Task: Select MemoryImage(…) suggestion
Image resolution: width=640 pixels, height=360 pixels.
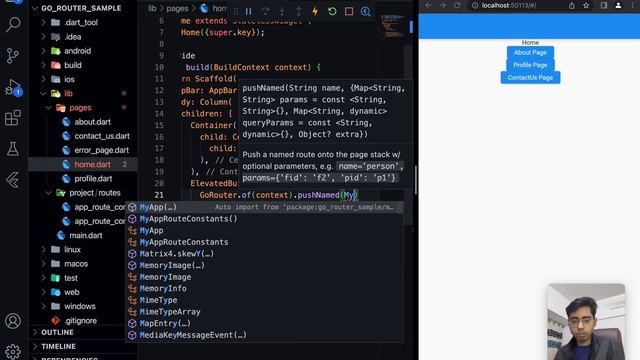Action: (264, 265)
